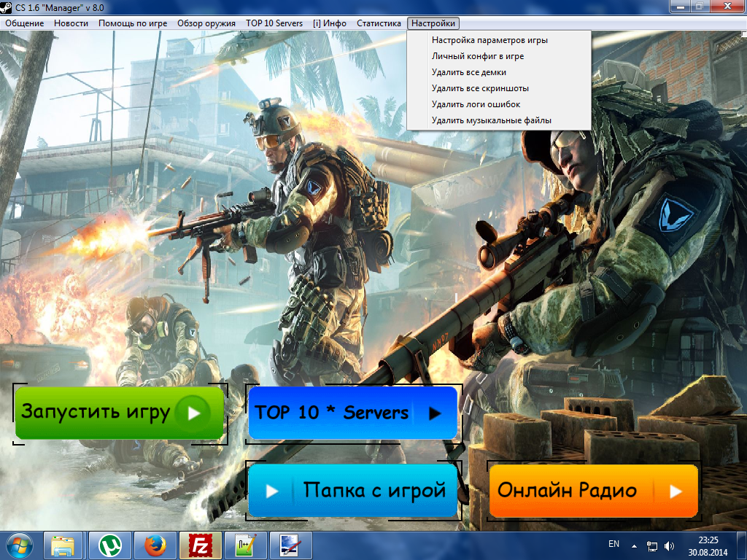Open Windows Explorer from the taskbar
The height and width of the screenshot is (560, 747).
point(63,545)
